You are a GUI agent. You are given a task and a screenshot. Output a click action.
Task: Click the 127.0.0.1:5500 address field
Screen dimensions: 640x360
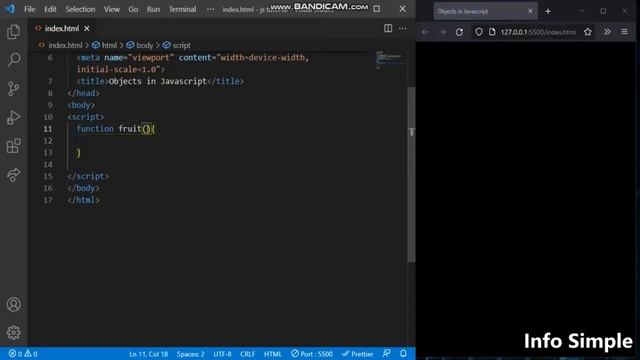(x=538, y=32)
